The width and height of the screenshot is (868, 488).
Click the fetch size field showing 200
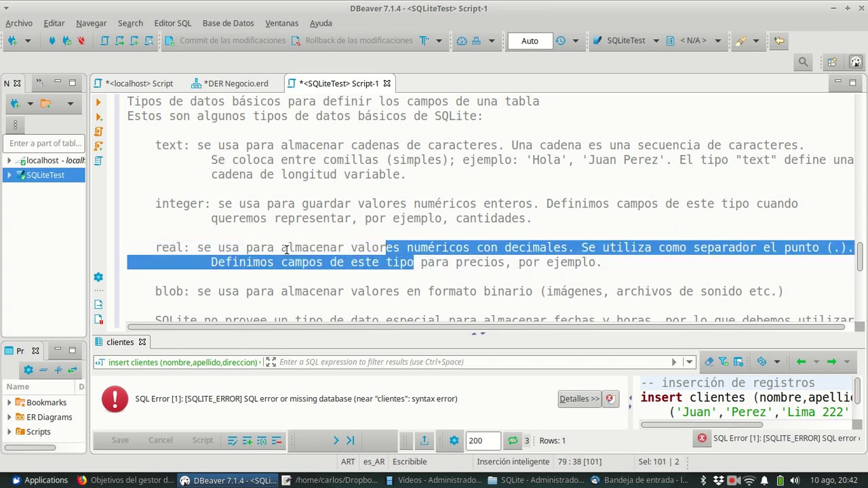coord(483,441)
